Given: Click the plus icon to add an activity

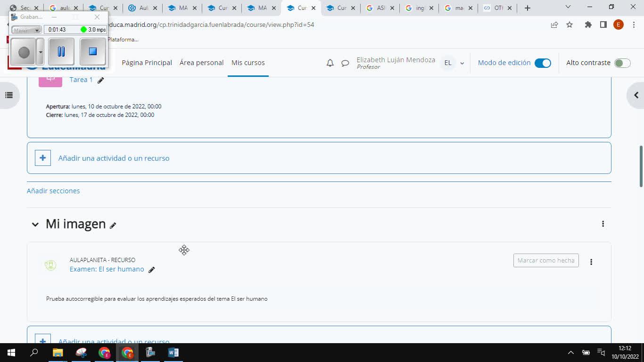Looking at the screenshot, I should 43,158.
